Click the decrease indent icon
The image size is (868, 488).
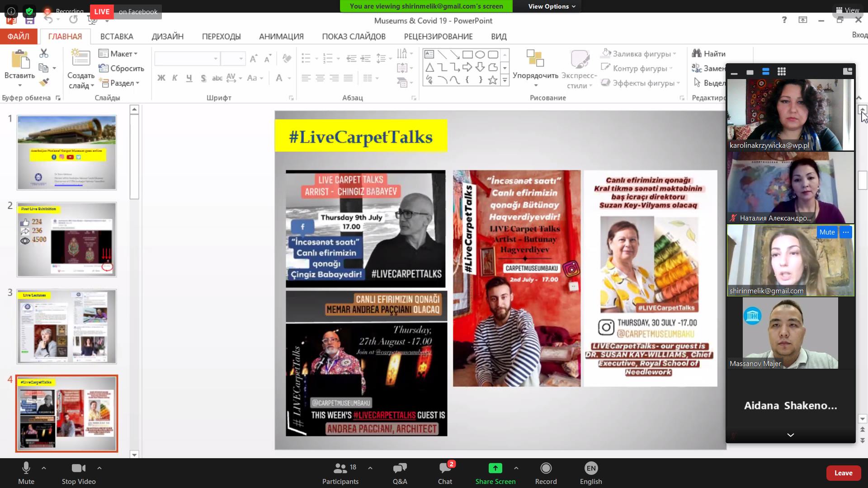click(x=351, y=58)
